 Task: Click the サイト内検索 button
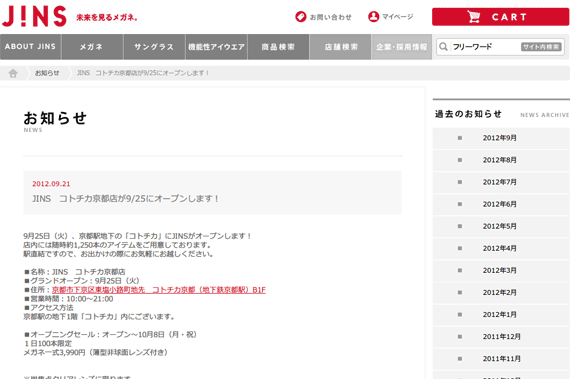(541, 47)
